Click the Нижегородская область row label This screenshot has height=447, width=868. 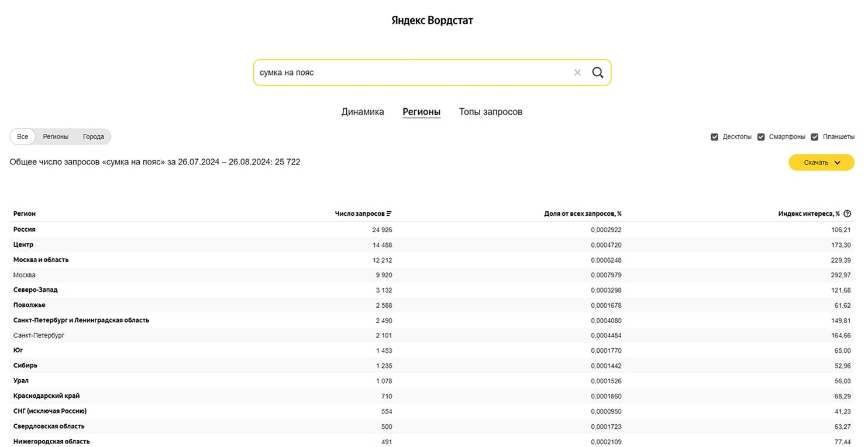(51, 441)
